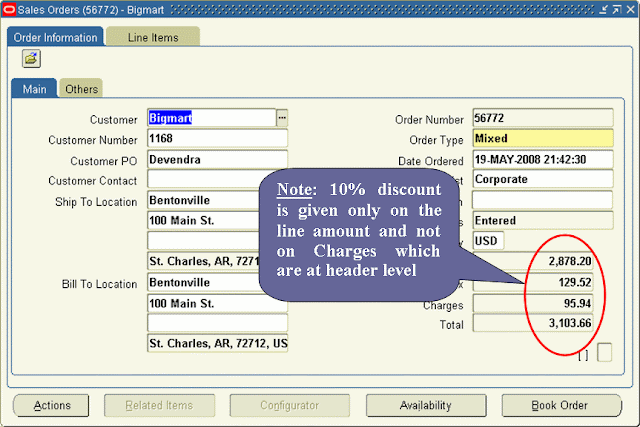The height and width of the screenshot is (427, 640).
Task: Click the Price List field Corporate
Action: coord(543,179)
